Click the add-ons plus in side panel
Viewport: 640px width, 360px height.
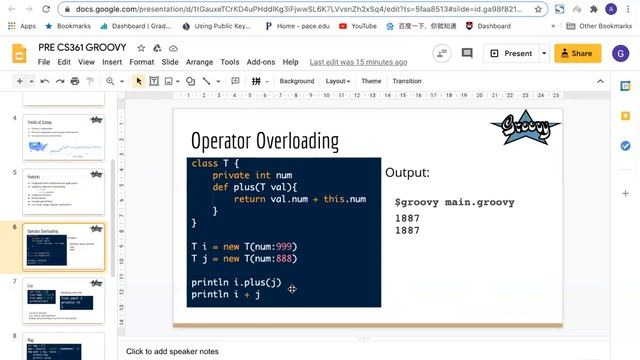click(x=625, y=193)
